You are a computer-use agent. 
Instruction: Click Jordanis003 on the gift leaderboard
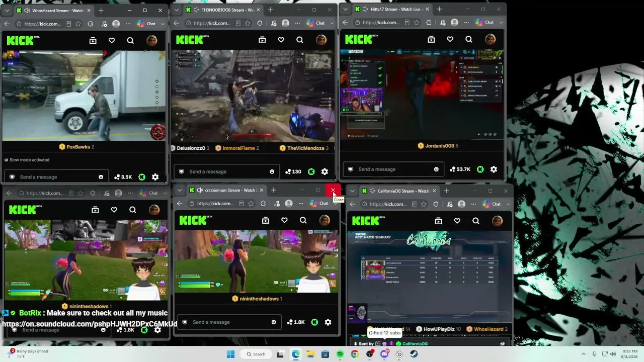point(439,146)
